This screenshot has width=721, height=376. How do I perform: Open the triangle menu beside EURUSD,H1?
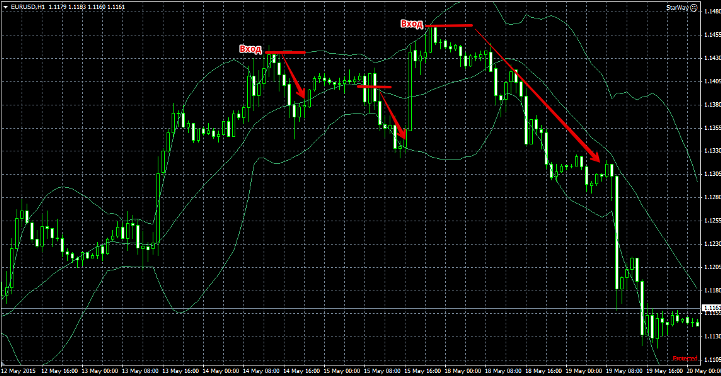tap(6, 7)
